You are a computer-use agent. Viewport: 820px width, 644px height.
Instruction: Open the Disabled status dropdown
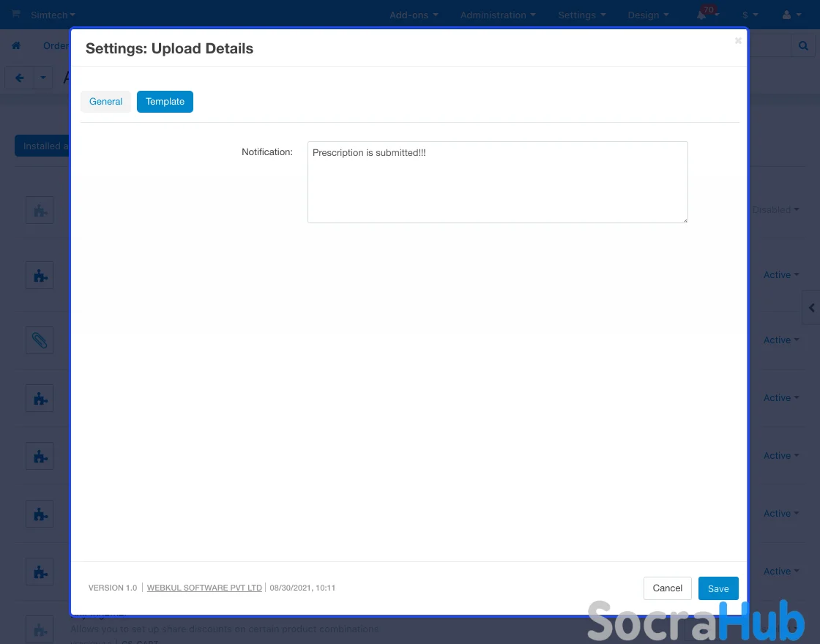[776, 210]
